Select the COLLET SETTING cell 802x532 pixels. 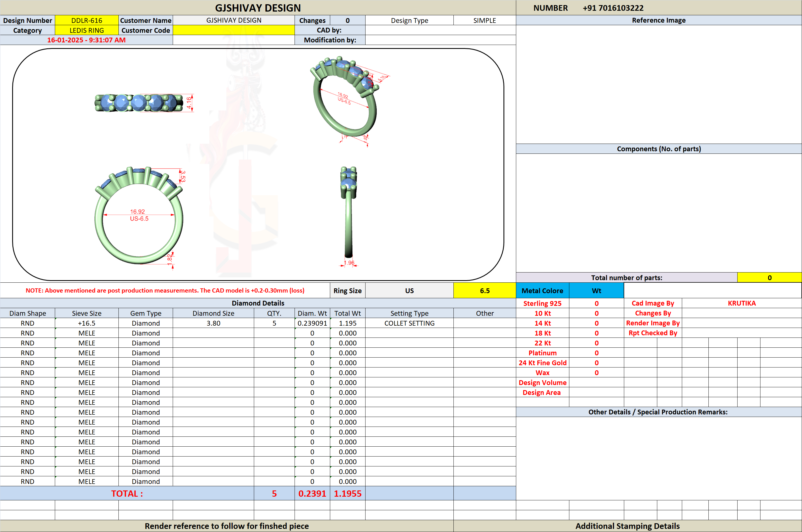(x=409, y=323)
